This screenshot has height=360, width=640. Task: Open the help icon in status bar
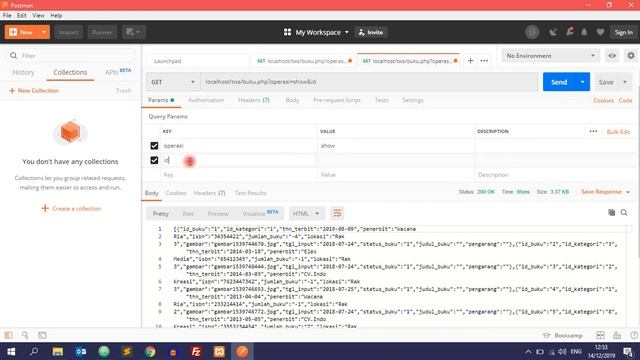[634, 335]
